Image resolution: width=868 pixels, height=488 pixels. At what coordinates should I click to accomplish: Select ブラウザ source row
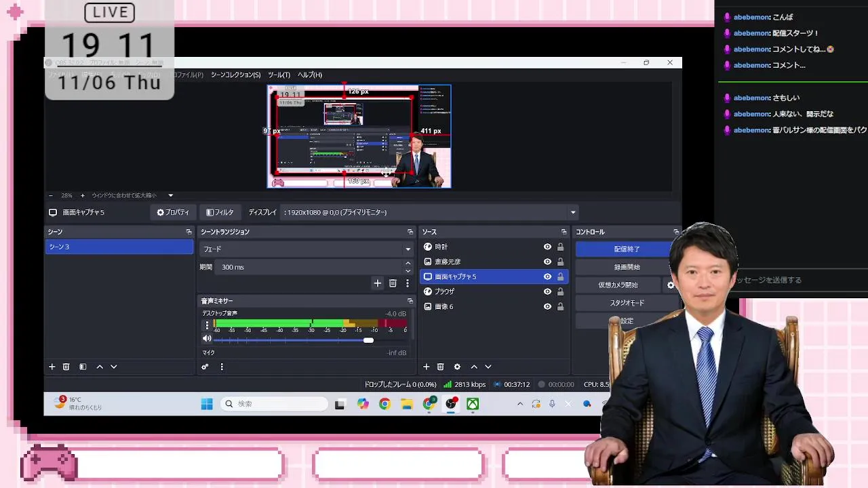(494, 291)
